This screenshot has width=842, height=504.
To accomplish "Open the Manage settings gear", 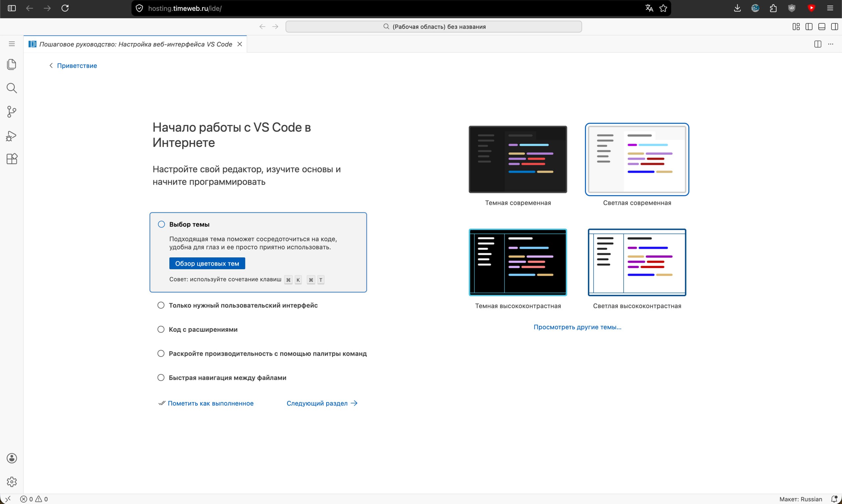I will coord(12,481).
